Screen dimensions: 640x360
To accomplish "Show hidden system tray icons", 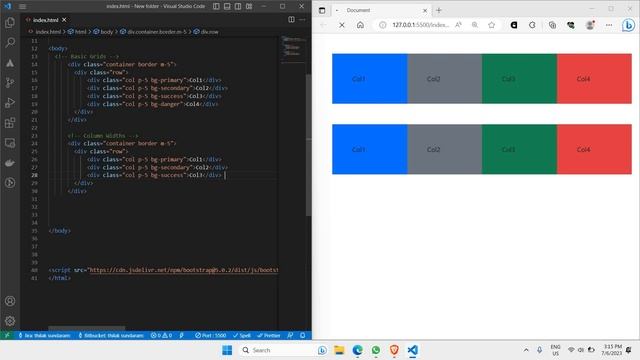I will (526, 350).
